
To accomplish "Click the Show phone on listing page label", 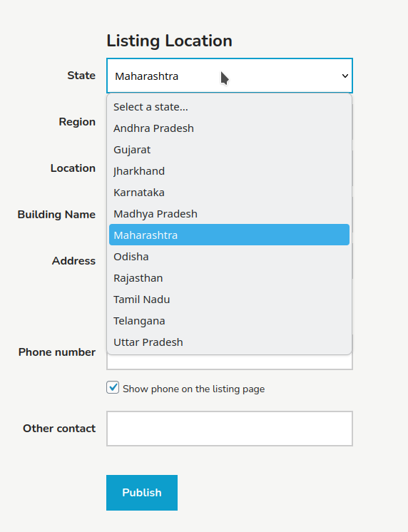I will [x=193, y=389].
